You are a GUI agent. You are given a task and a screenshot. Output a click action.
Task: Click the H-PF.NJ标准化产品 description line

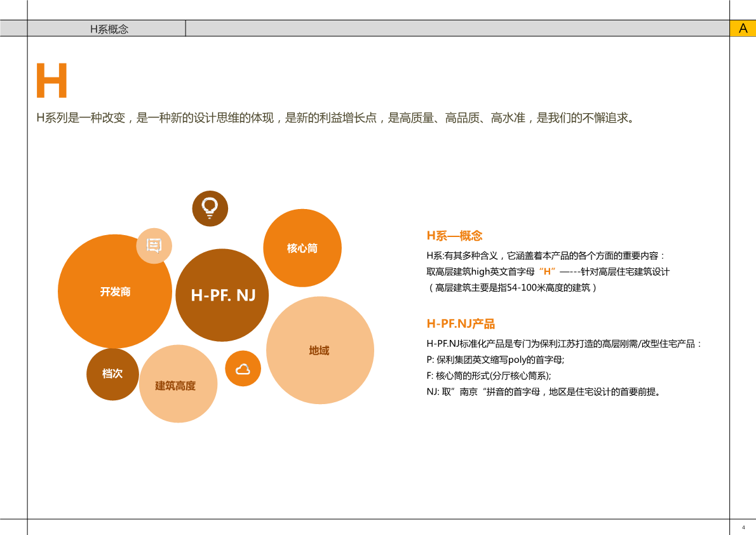[x=564, y=344]
